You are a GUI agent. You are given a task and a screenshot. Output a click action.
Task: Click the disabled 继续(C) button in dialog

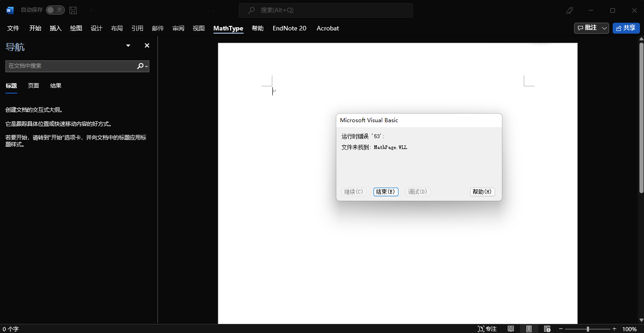click(x=354, y=192)
